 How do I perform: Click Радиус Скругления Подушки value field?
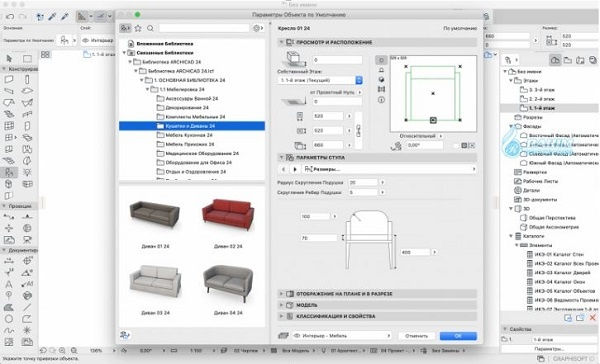[363, 183]
